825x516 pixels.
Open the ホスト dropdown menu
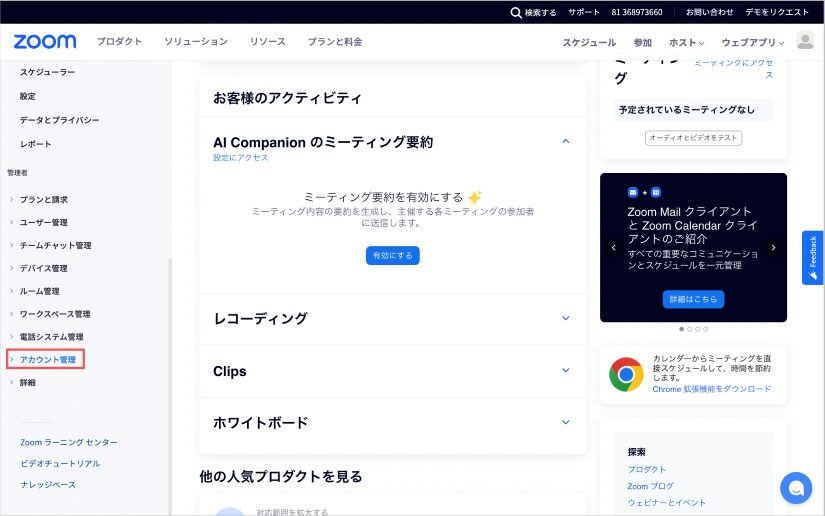[686, 42]
